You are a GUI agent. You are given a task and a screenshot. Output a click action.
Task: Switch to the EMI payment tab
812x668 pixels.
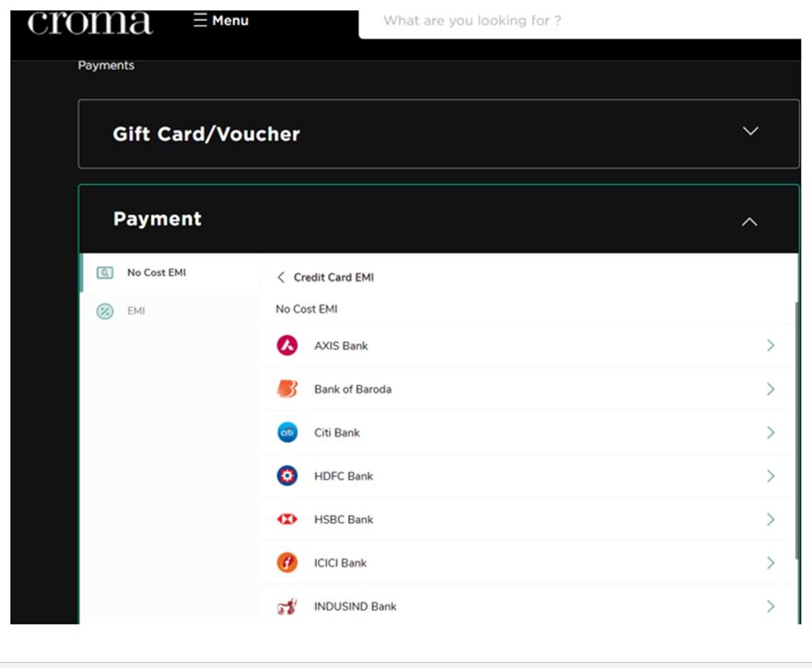[x=136, y=311]
